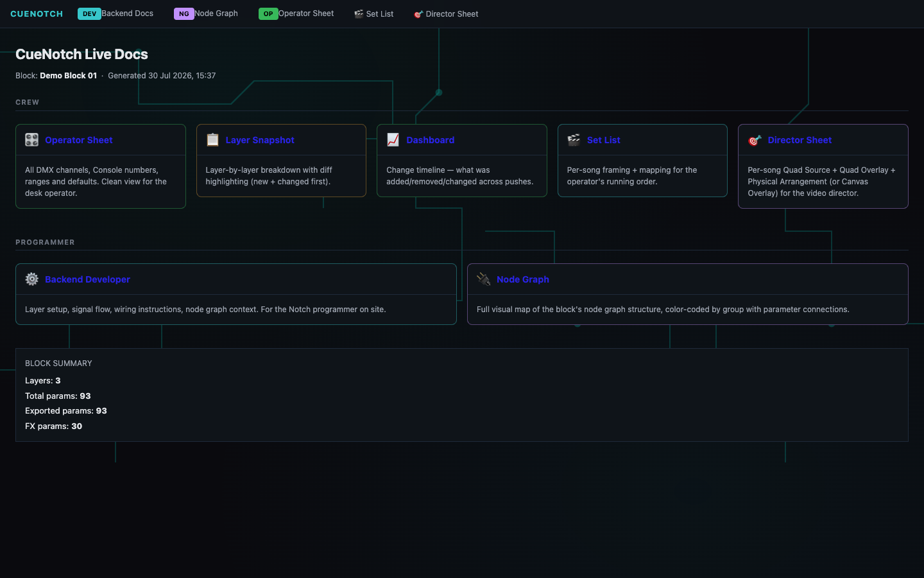Click the NG badge icon in the navigation bar
924x578 pixels.
(184, 13)
